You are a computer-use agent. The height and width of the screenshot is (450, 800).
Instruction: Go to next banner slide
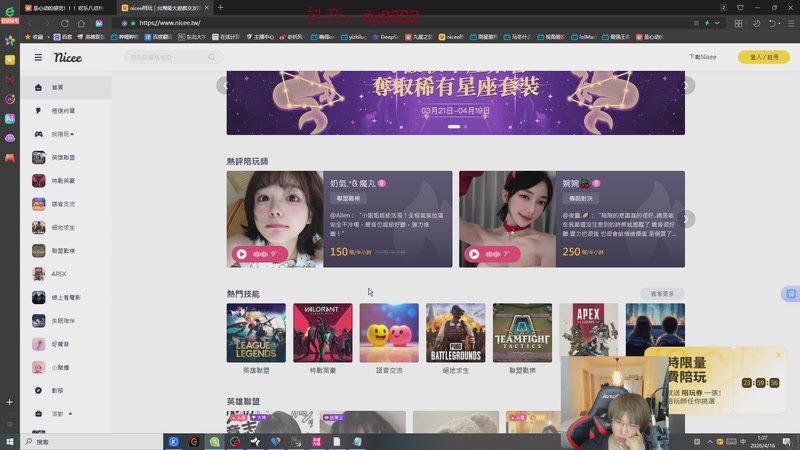tap(687, 85)
